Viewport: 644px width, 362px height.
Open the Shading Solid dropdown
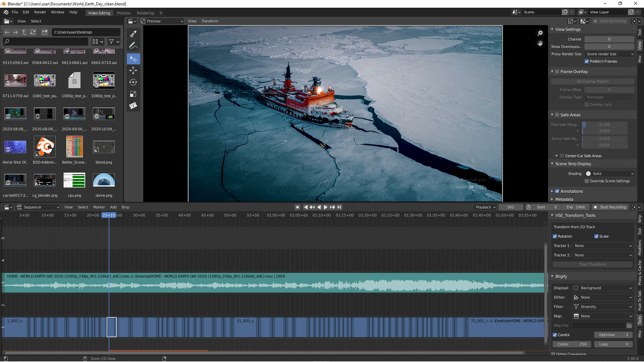609,174
